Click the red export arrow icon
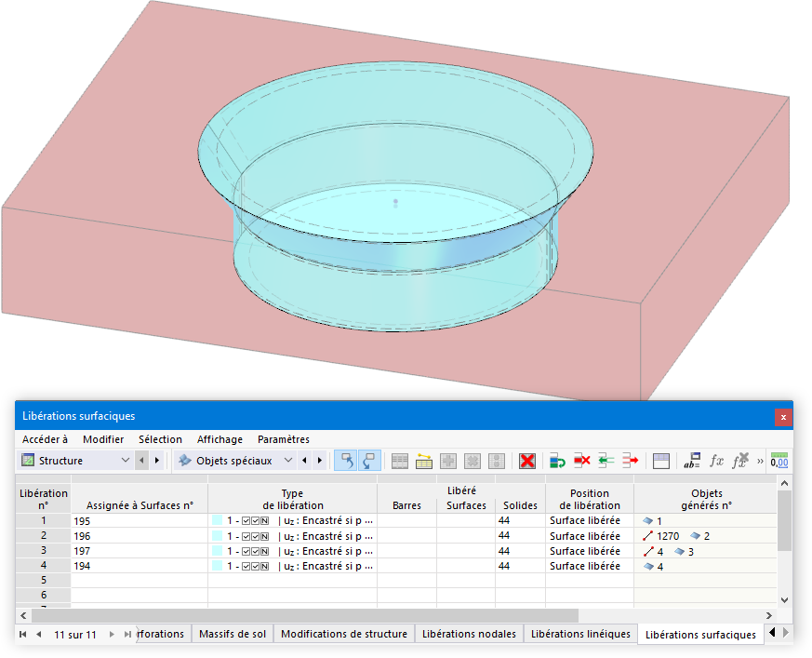 (631, 461)
